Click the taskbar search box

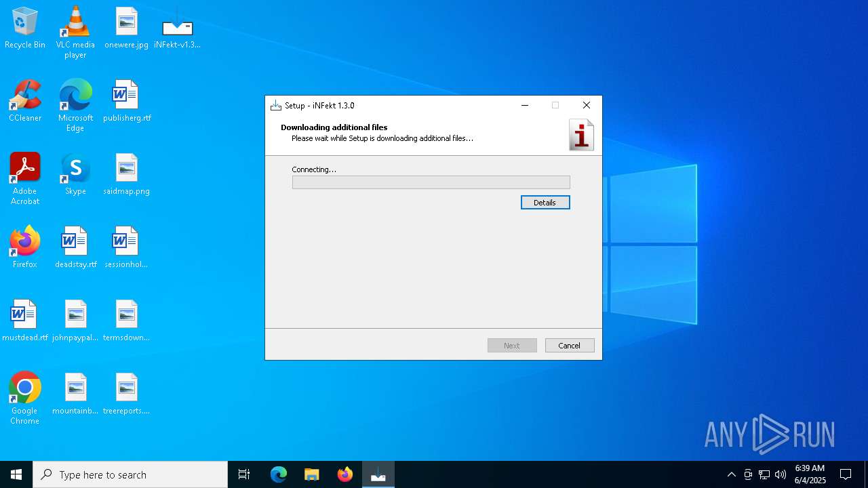click(x=130, y=474)
